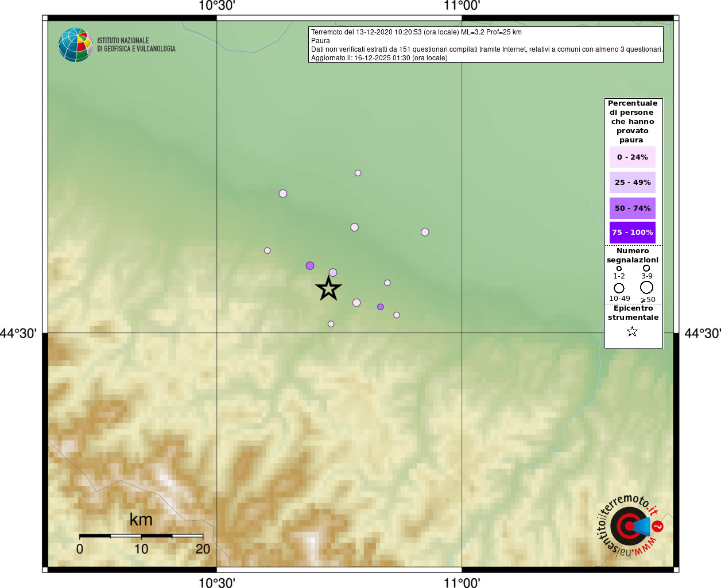Click the epicenter star symbol in the legend
This screenshot has height=588, width=721.
click(632, 331)
